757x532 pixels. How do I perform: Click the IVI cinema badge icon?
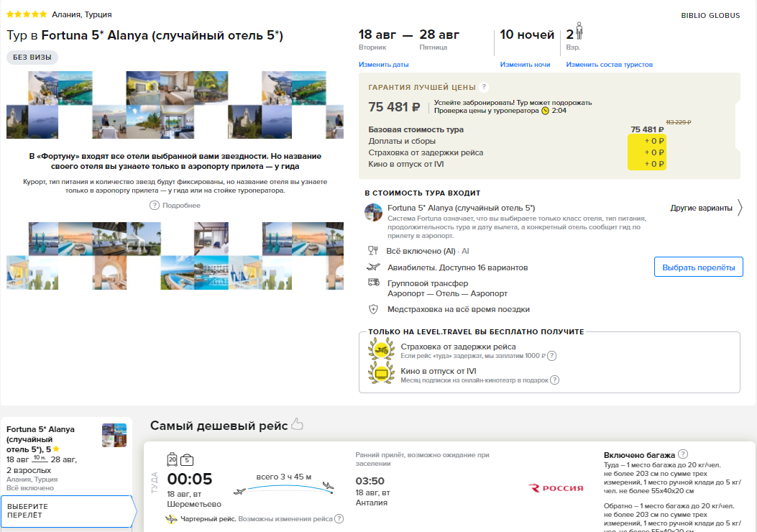(382, 373)
